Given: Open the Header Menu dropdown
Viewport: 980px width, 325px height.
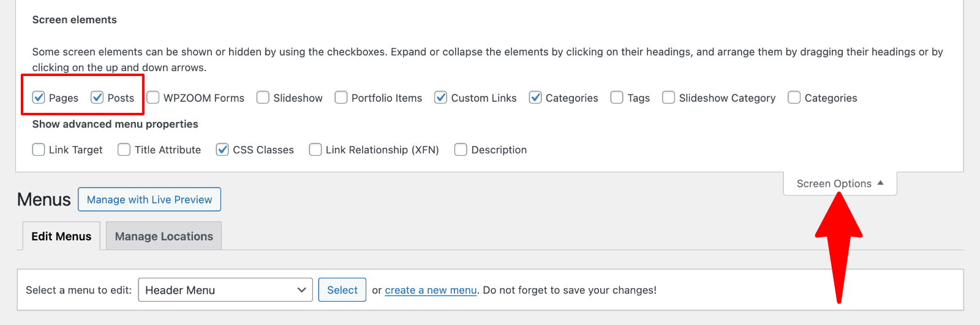Looking at the screenshot, I should 225,290.
